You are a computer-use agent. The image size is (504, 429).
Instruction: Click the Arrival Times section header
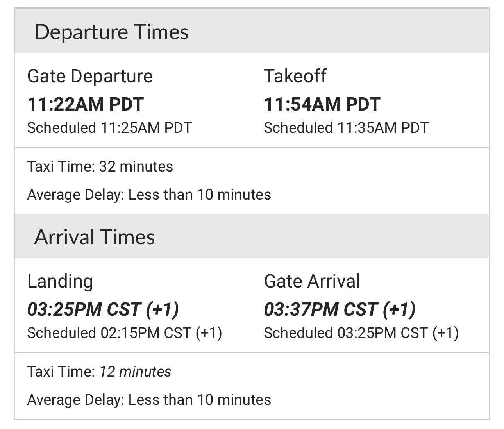[x=95, y=237]
